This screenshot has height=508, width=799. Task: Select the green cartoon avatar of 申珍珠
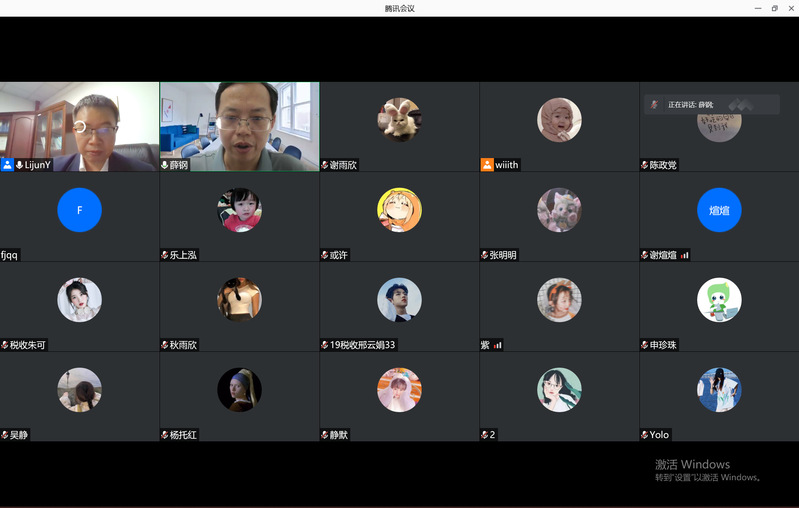719,300
